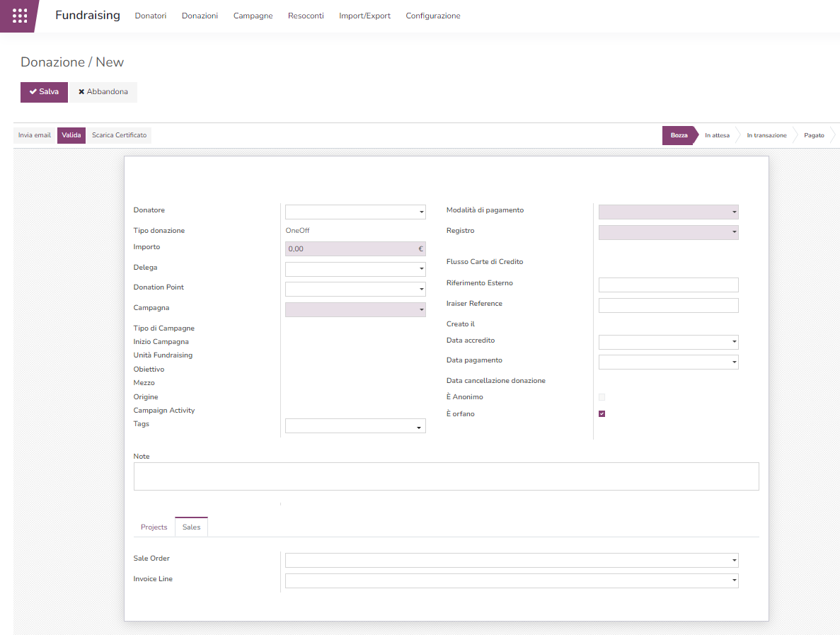
Task: Click the Riferimento Esterno input field
Action: click(x=668, y=285)
